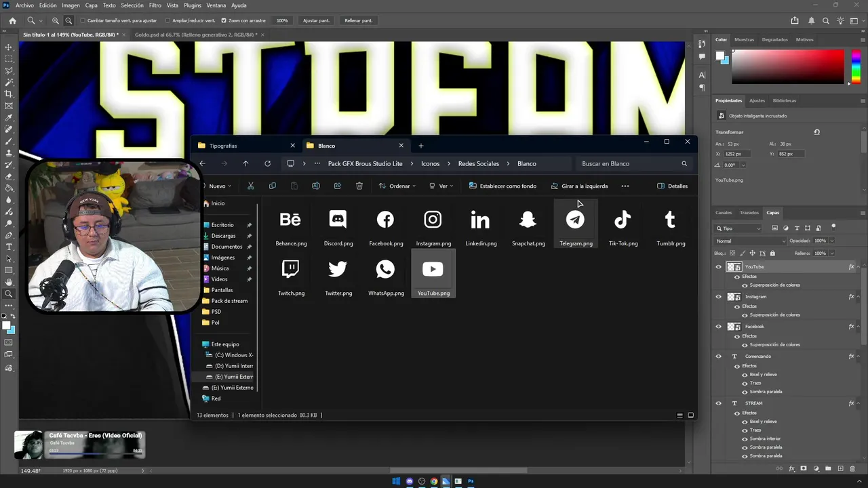Hide the Facebook layer
This screenshot has height=488, width=868.
coord(719,326)
